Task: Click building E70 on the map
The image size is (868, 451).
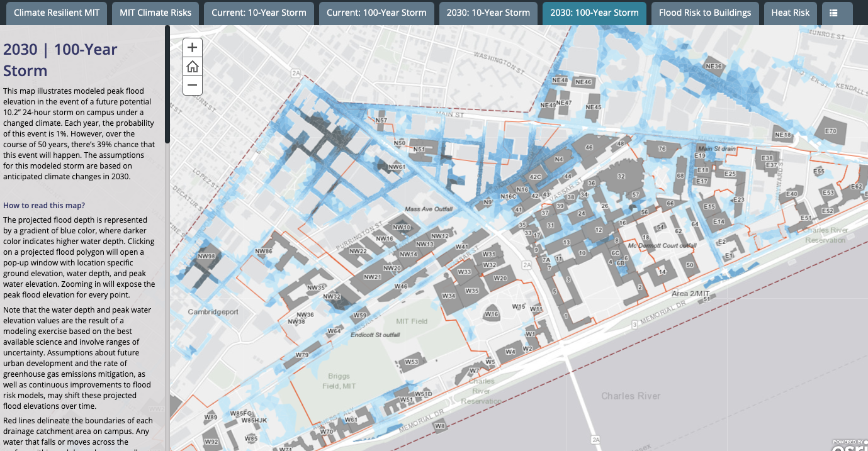Action: [830, 131]
